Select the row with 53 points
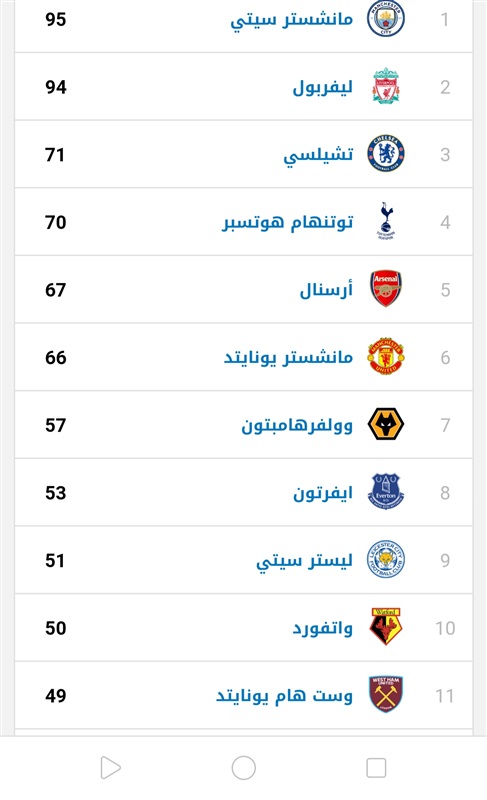487x800 pixels. (243, 492)
